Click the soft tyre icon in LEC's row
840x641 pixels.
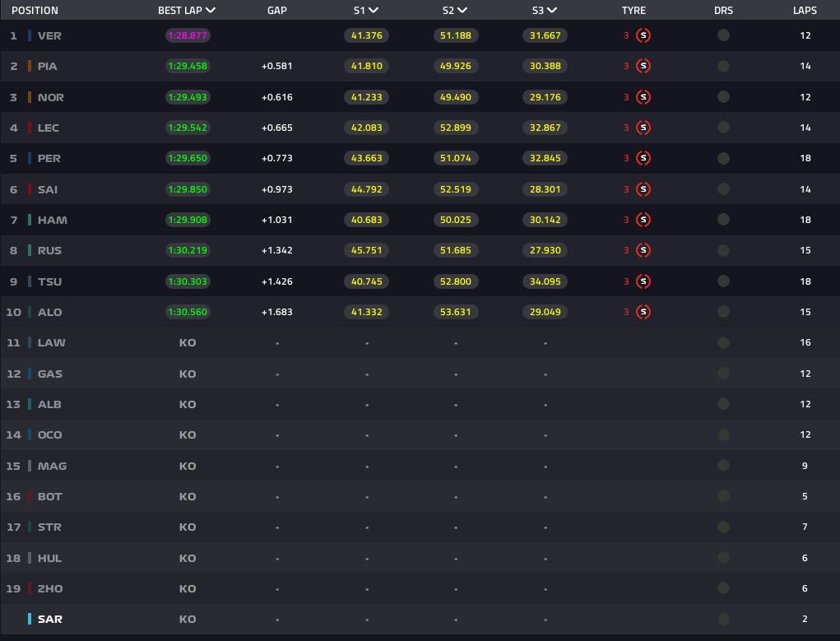(x=643, y=128)
